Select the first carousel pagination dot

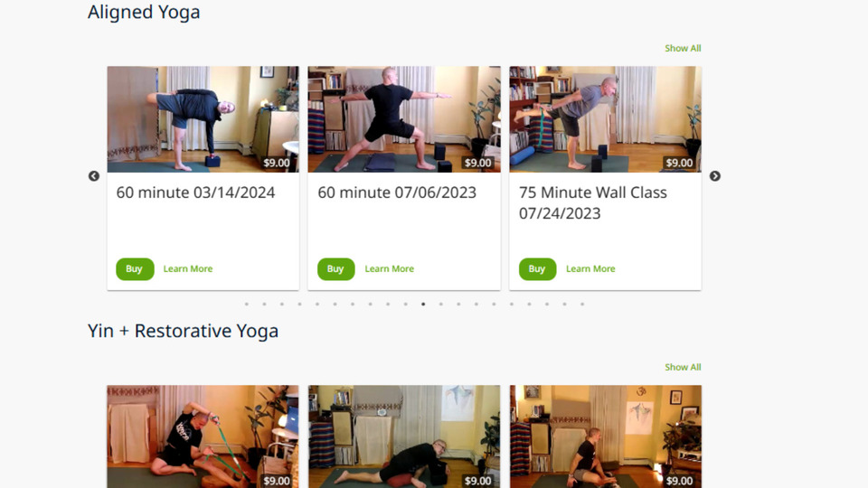tap(247, 304)
